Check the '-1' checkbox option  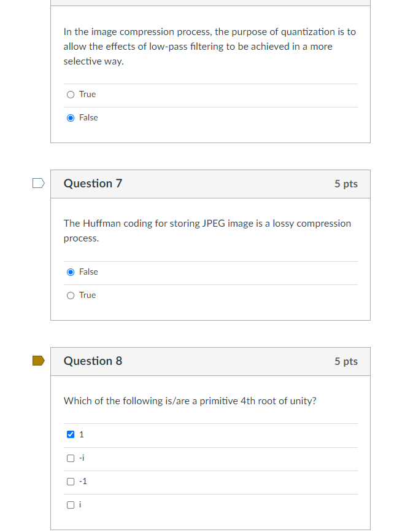(x=71, y=482)
